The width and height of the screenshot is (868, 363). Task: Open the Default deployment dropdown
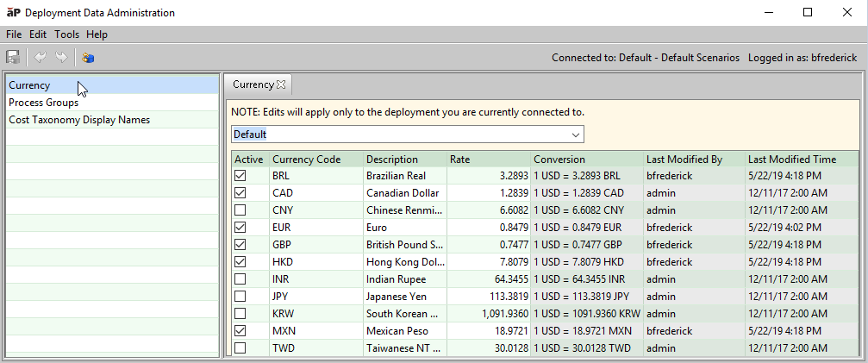[x=575, y=135]
